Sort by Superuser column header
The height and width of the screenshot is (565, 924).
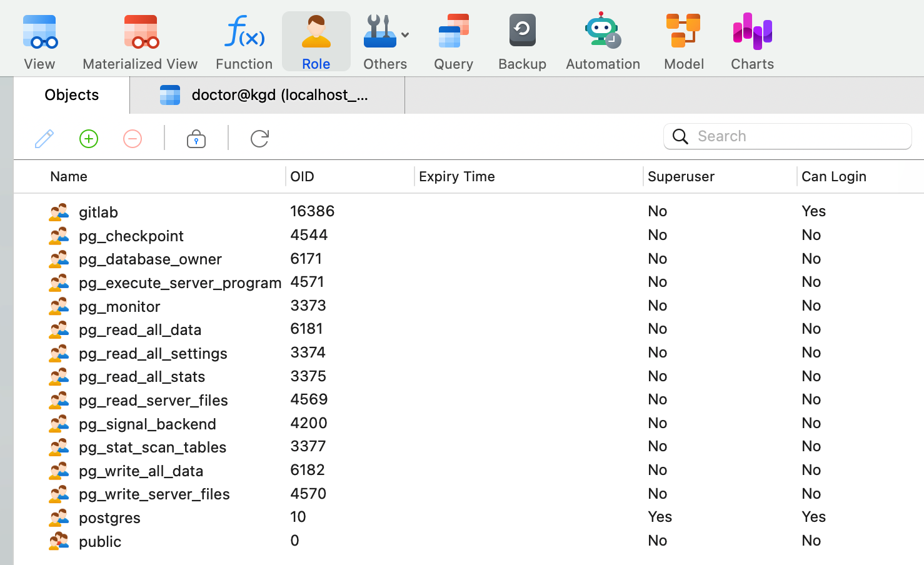click(x=681, y=176)
